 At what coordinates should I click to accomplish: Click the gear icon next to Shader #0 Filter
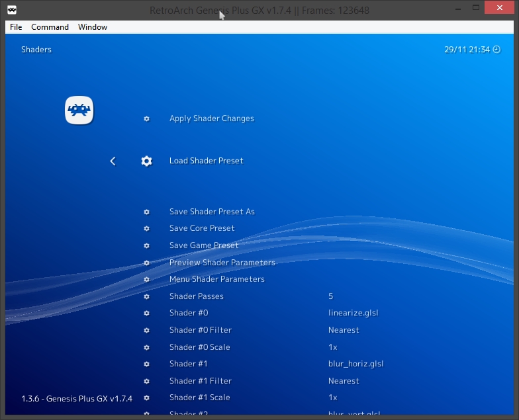pos(147,331)
